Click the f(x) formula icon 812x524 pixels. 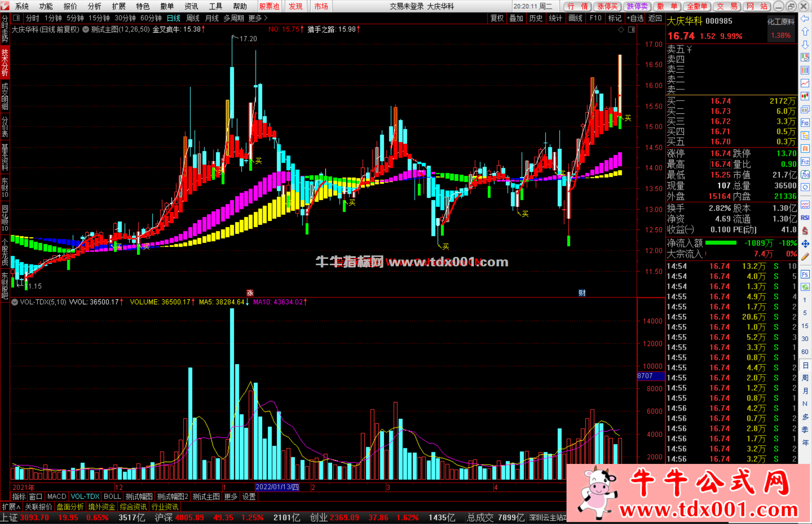coord(805,175)
